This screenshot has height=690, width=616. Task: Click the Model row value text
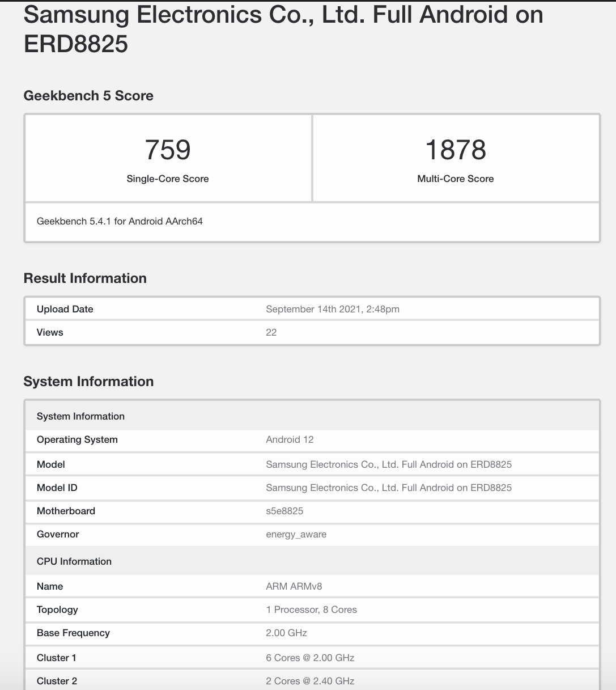[x=389, y=464]
